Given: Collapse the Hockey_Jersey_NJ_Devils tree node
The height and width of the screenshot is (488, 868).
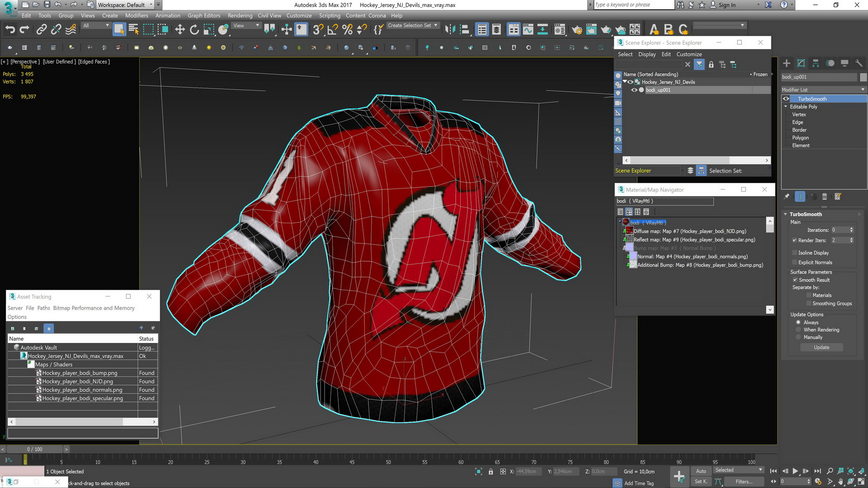Looking at the screenshot, I should 625,82.
